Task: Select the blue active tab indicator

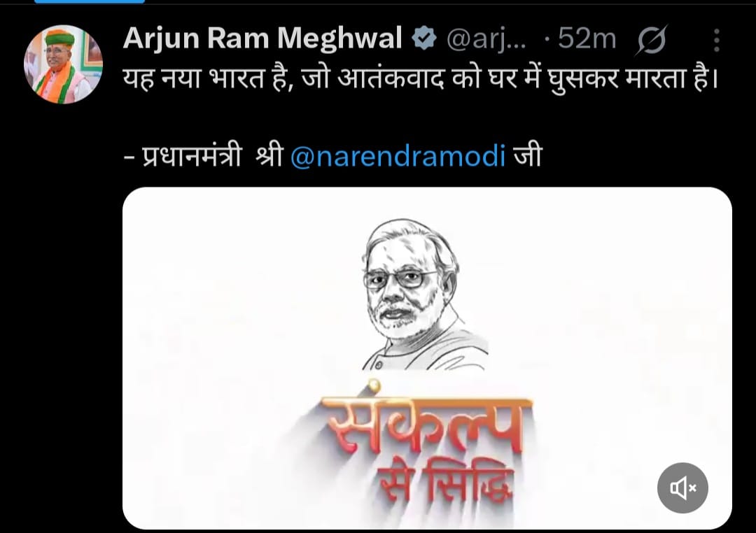Action: [90, 1]
